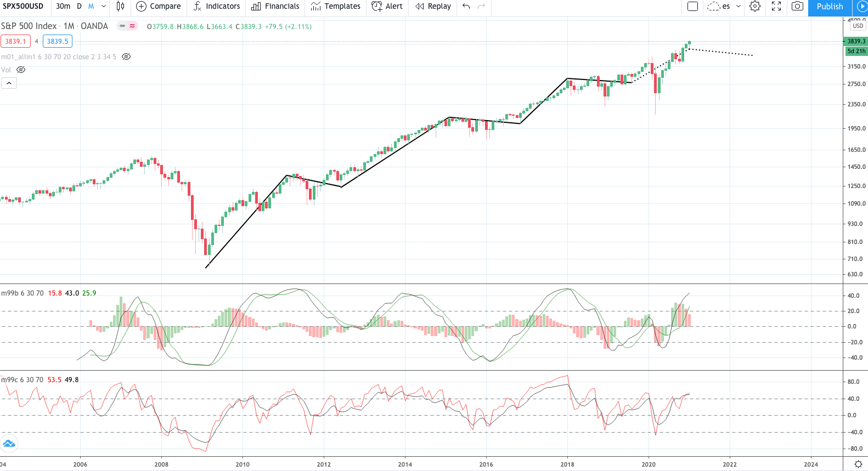Start bar Replay mode
868x471 pixels.
(433, 7)
